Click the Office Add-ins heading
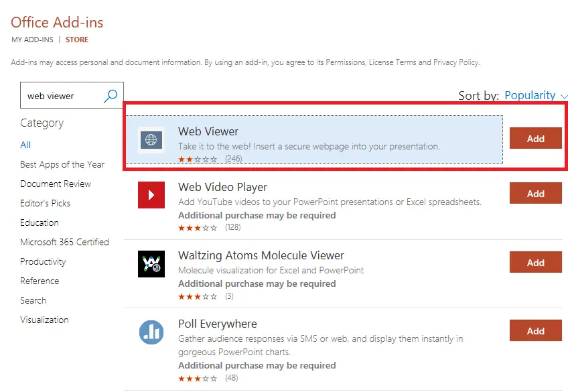The height and width of the screenshot is (392, 568). coord(57,22)
